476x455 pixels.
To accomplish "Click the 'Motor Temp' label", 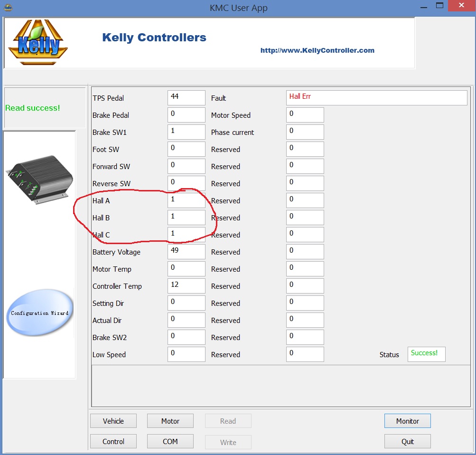I will 112,269.
